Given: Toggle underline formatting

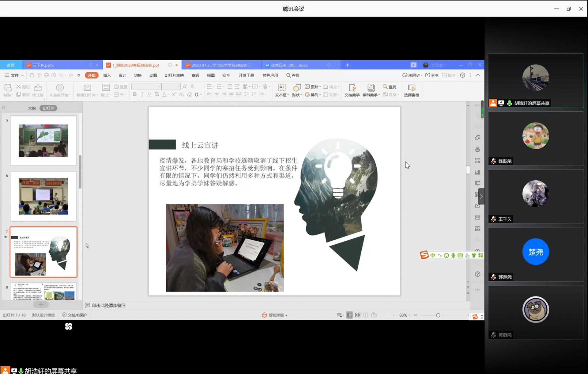Looking at the screenshot, I should pos(149,94).
